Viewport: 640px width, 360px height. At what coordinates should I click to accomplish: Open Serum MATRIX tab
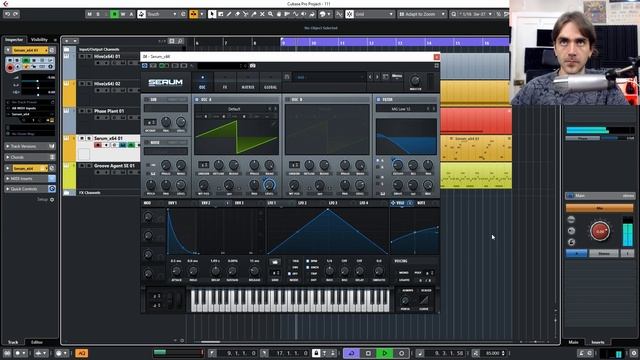click(x=248, y=82)
